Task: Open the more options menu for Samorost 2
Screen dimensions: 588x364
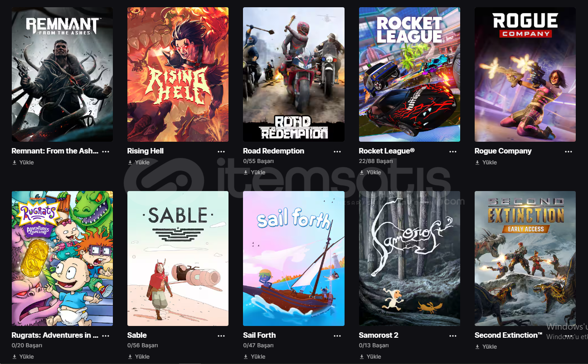Action: [453, 335]
